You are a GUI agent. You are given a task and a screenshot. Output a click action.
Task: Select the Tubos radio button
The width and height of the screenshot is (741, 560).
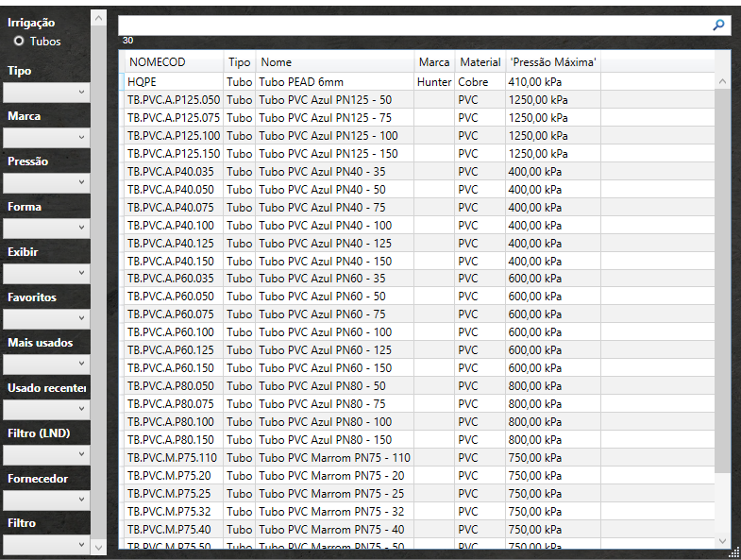(x=19, y=42)
